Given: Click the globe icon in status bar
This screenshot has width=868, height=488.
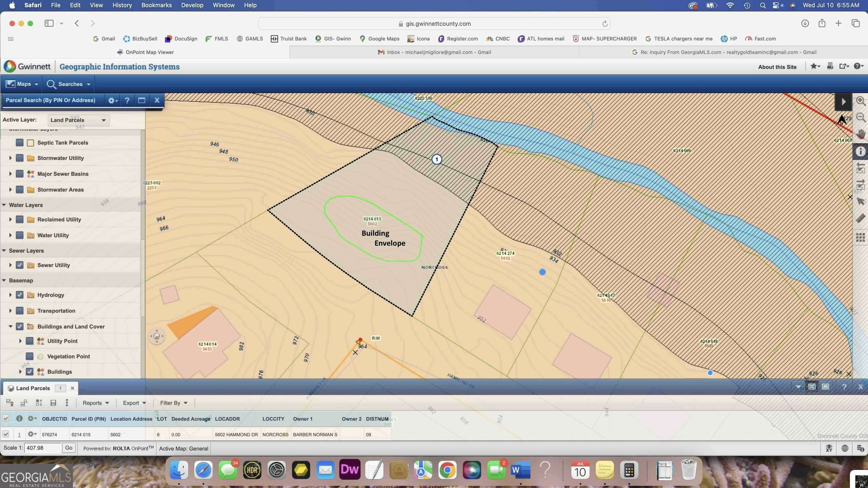Looking at the screenshot, I should click(x=845, y=448).
